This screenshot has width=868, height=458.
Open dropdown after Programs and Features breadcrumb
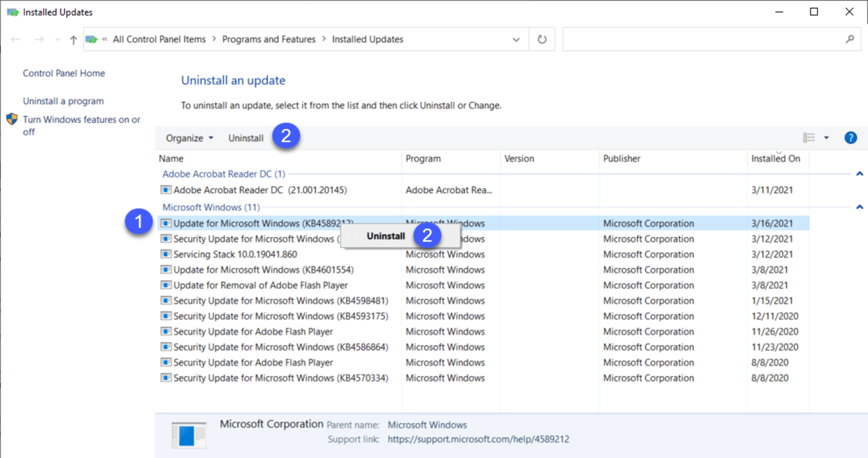(324, 39)
